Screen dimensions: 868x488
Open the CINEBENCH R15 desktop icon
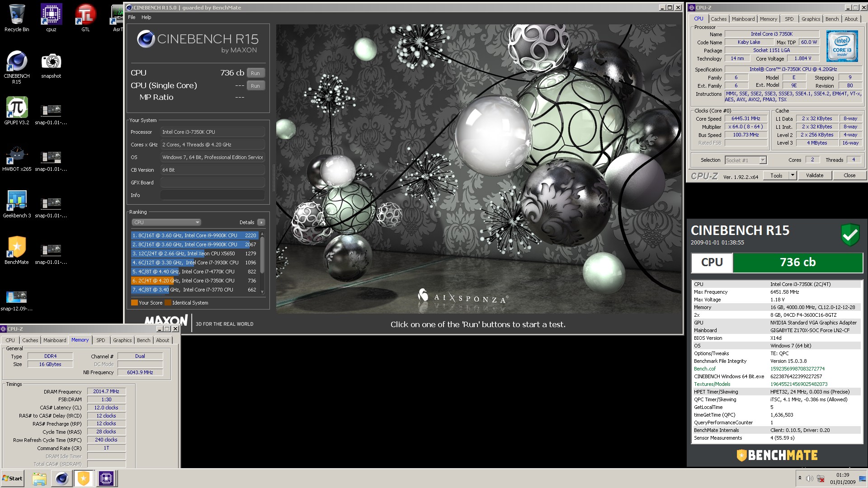17,67
